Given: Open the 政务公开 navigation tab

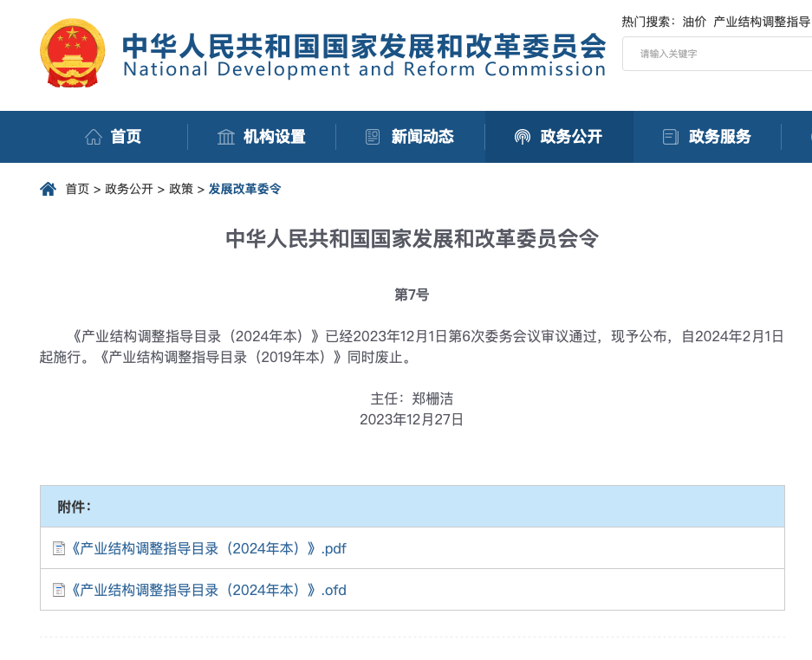Looking at the screenshot, I should 559,137.
